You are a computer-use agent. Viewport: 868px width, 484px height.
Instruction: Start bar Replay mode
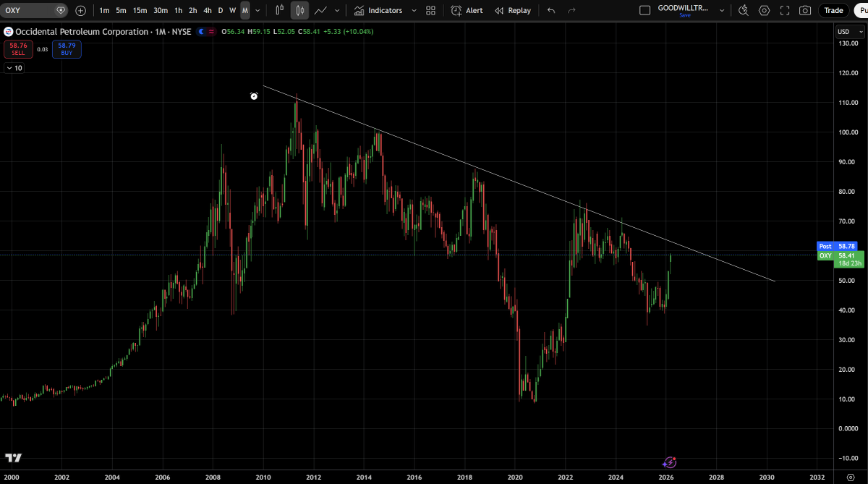click(x=513, y=11)
